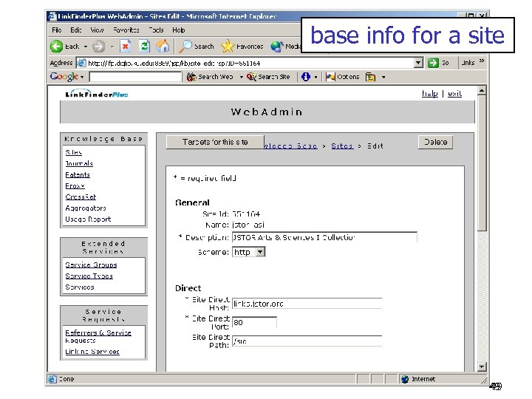Image resolution: width=532 pixels, height=399 pixels.
Task: Click the Usage Report text
Action: [88, 219]
